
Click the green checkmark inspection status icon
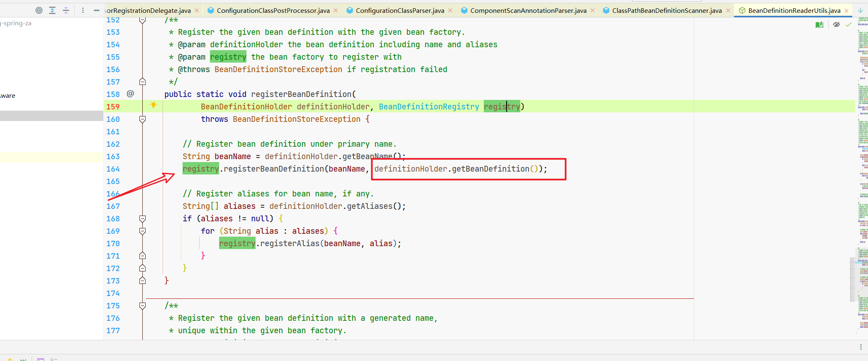(x=848, y=25)
